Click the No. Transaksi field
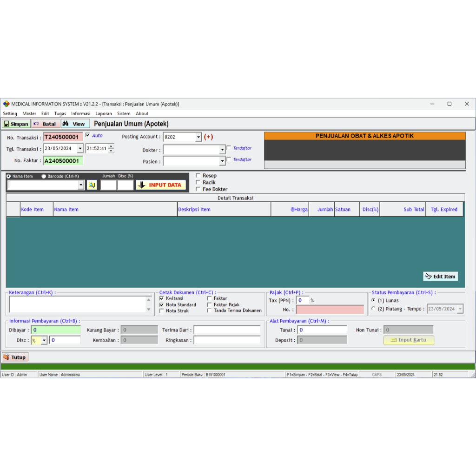The image size is (476, 476). point(63,137)
